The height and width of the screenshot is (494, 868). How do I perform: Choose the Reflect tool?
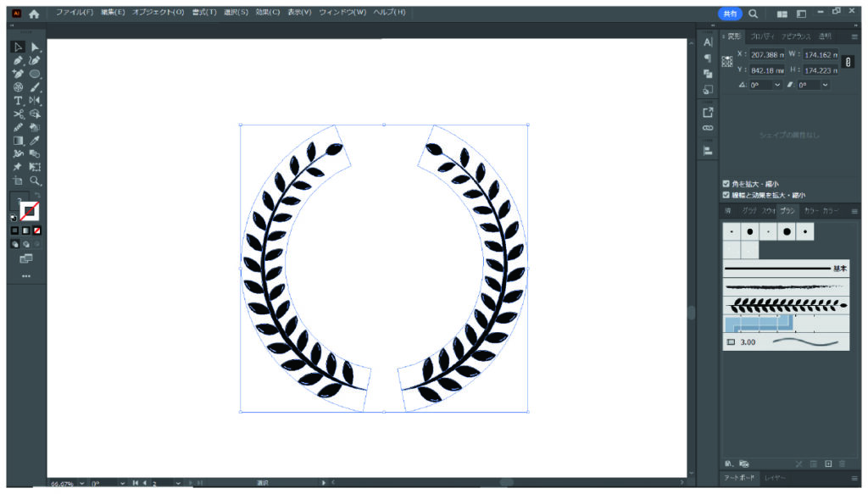[35, 100]
